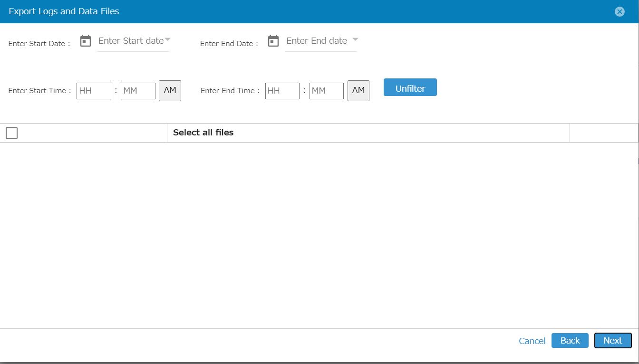Click the MM field for end time
The width and height of the screenshot is (639, 364).
[x=326, y=90]
